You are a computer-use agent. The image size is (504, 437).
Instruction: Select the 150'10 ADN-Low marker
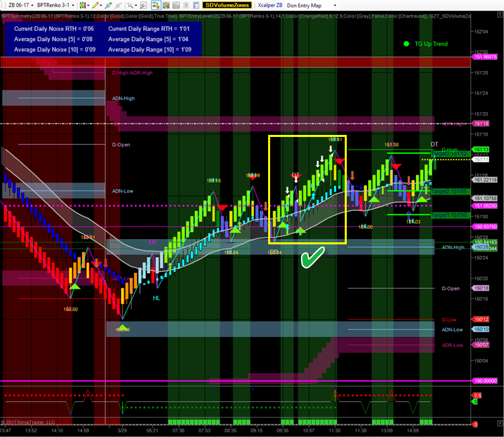point(480,330)
